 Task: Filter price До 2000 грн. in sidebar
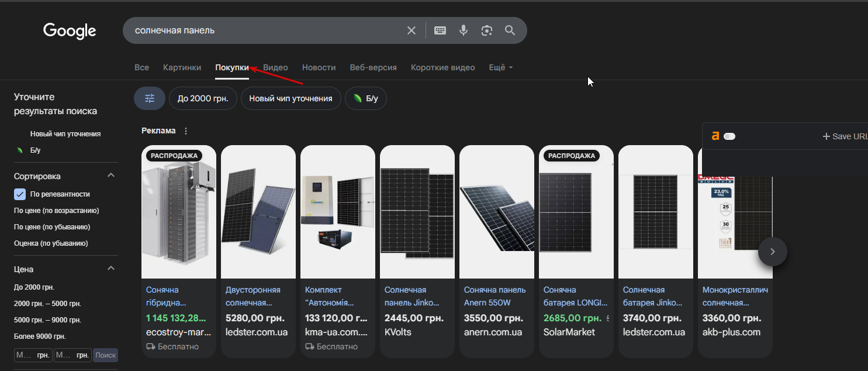tap(34, 287)
